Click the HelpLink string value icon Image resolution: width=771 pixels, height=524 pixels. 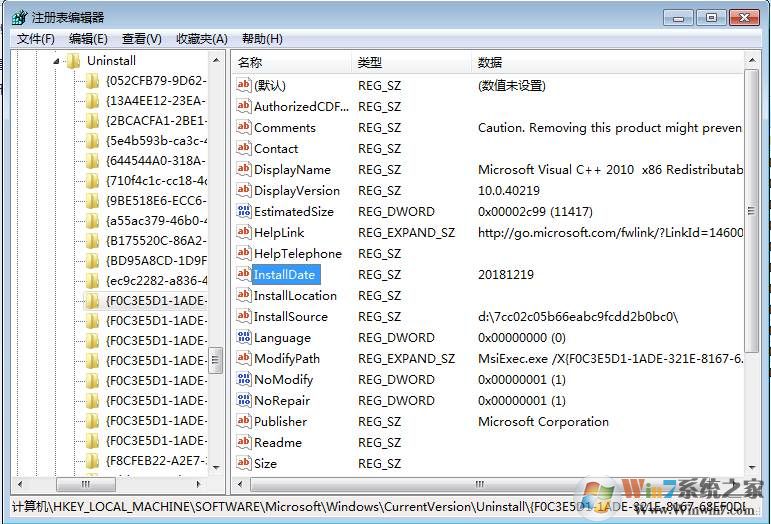tap(243, 233)
